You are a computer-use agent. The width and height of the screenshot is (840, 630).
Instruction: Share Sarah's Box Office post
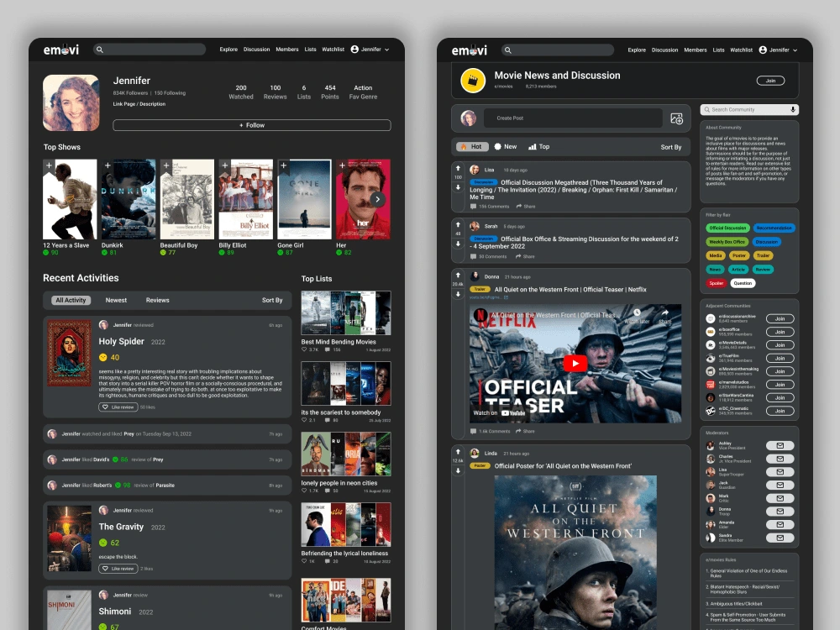(525, 256)
